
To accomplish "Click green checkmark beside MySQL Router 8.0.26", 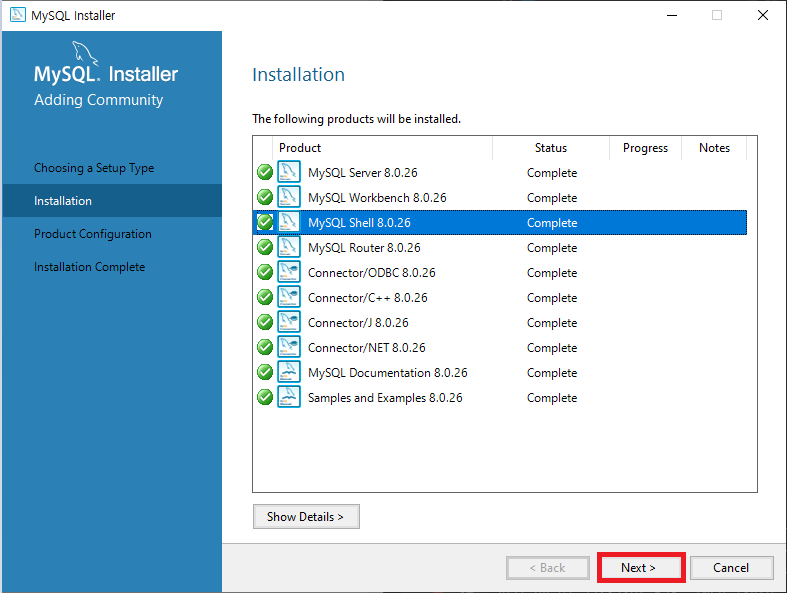I will click(265, 247).
